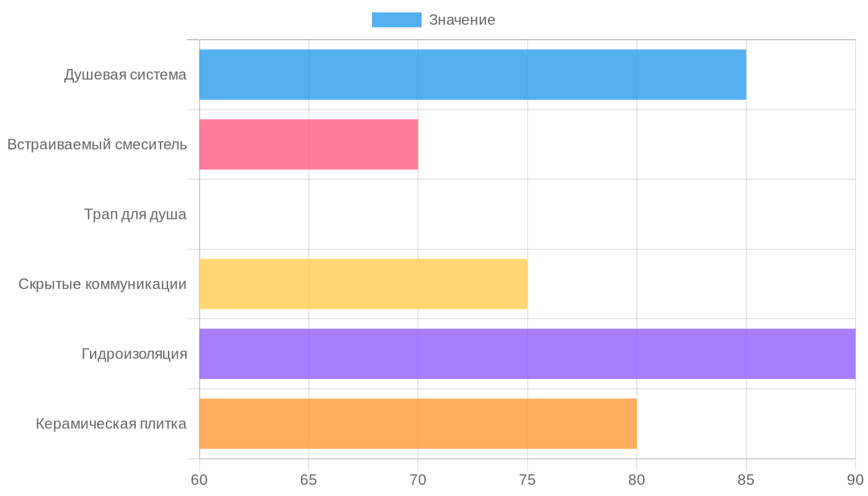Click the blue Душевая система bar

[x=472, y=74]
